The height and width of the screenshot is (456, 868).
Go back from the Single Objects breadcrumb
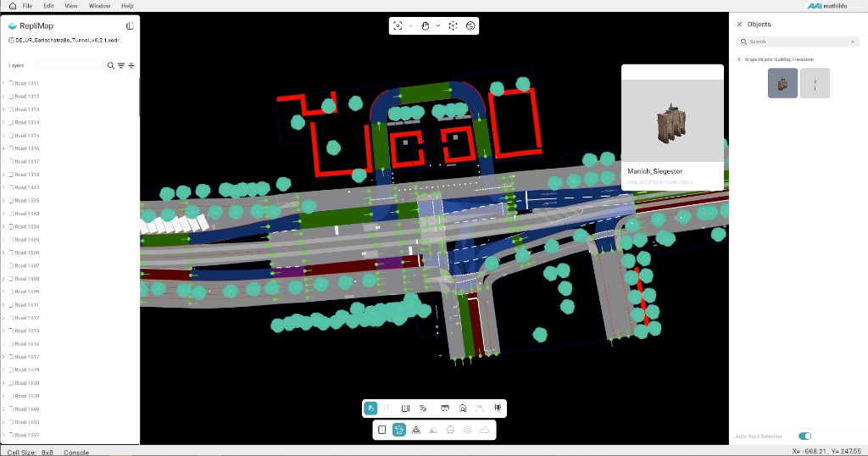[x=739, y=59]
